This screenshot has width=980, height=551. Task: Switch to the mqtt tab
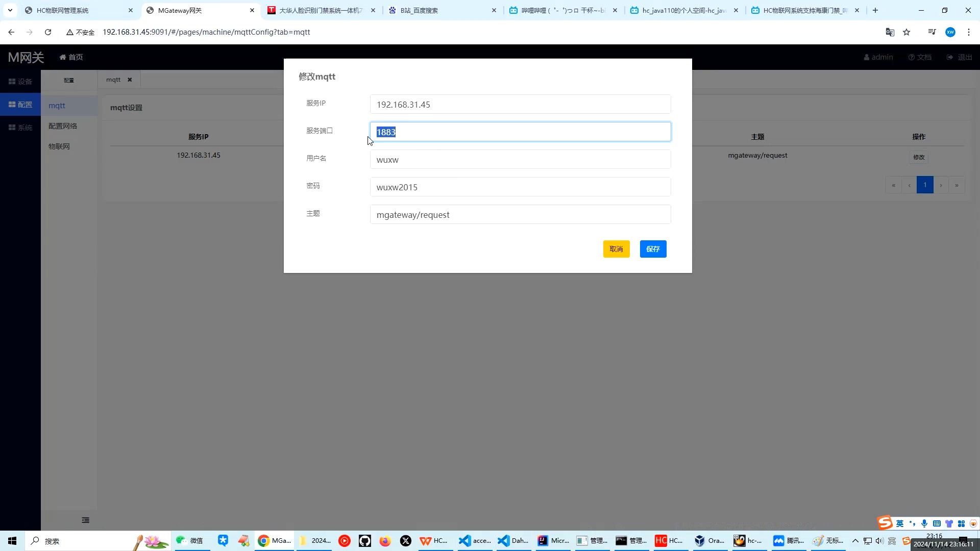113,80
